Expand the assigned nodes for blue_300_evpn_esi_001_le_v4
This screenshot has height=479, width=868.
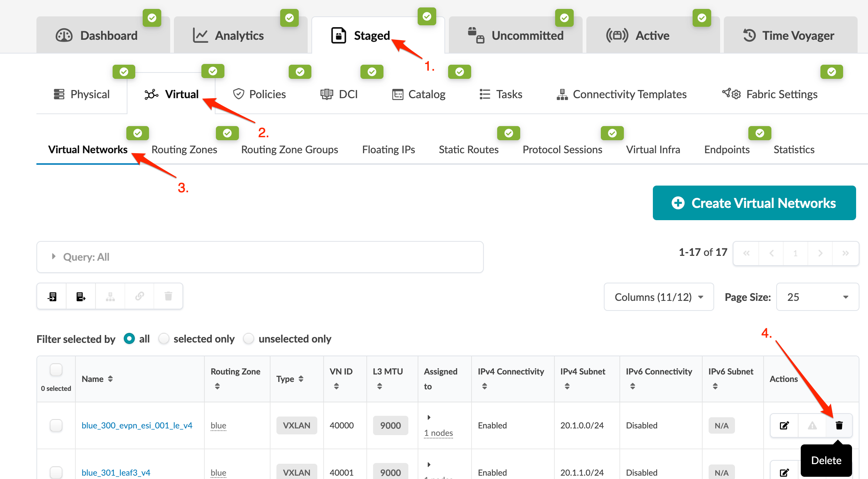coord(429,417)
